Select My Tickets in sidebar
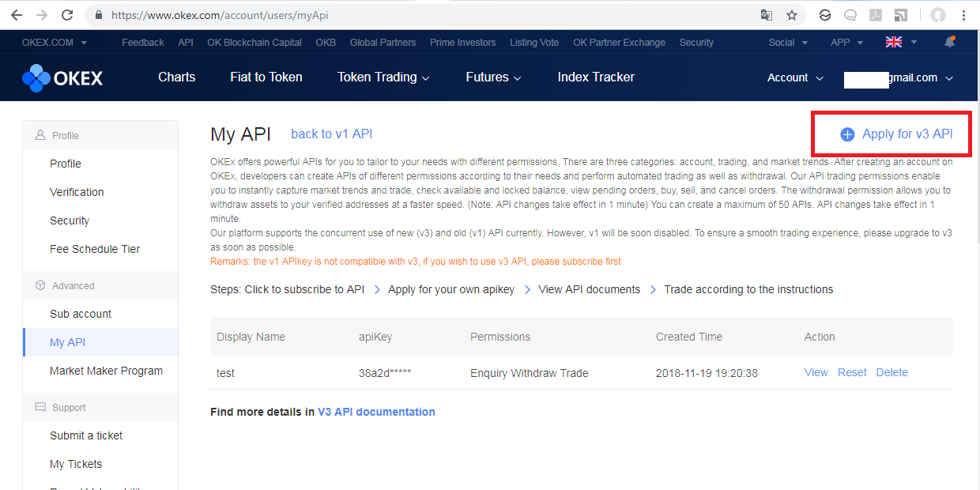The height and width of the screenshot is (490, 980). [x=76, y=464]
